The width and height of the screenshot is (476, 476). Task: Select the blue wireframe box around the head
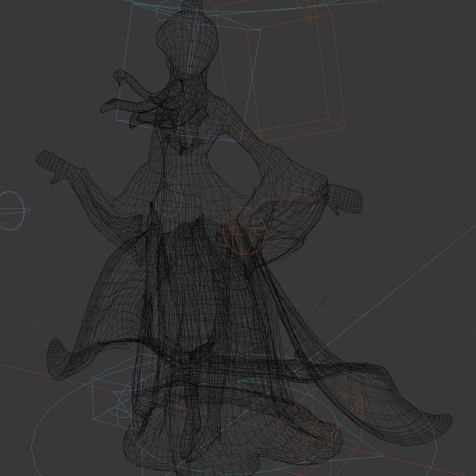[x=188, y=73]
